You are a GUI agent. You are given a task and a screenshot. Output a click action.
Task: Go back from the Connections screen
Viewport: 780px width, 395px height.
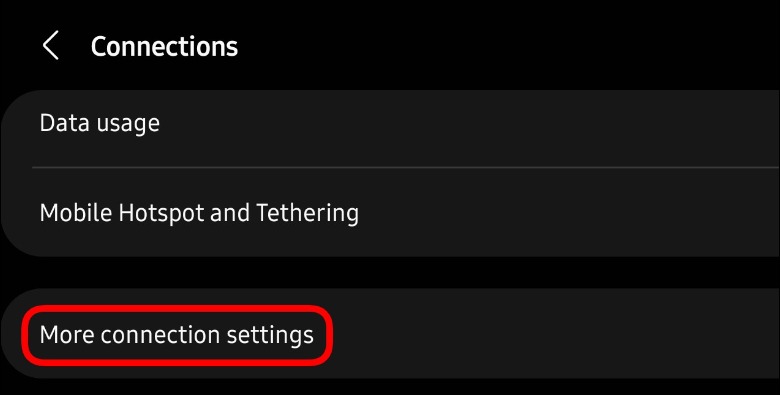50,45
